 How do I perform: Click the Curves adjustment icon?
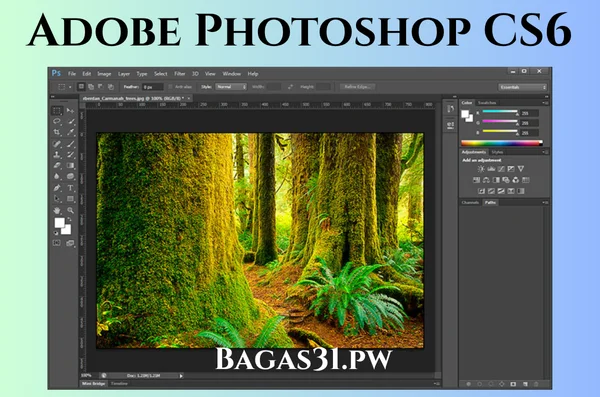point(501,169)
